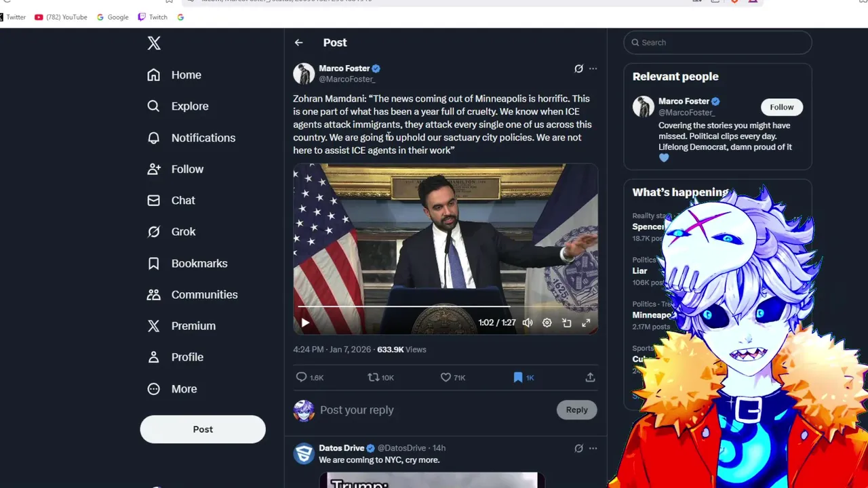868x488 pixels.
Task: Toggle the bookmark showing 1K
Action: click(524, 378)
